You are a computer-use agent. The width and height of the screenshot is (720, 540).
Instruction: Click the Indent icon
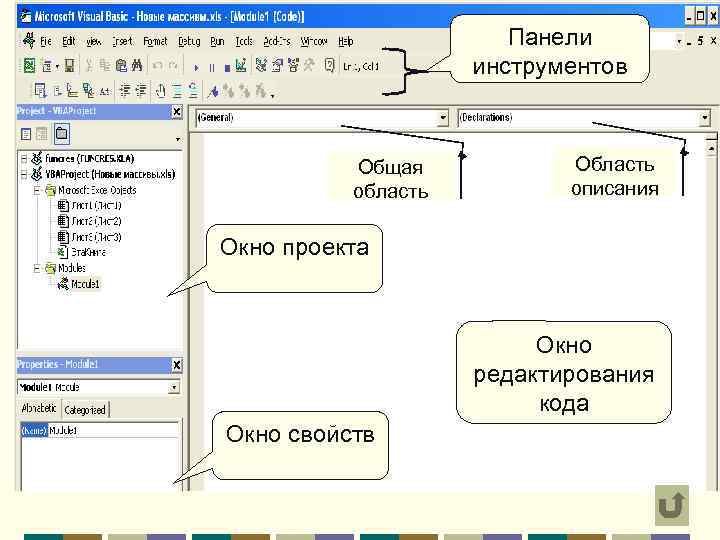pyautogui.click(x=125, y=91)
